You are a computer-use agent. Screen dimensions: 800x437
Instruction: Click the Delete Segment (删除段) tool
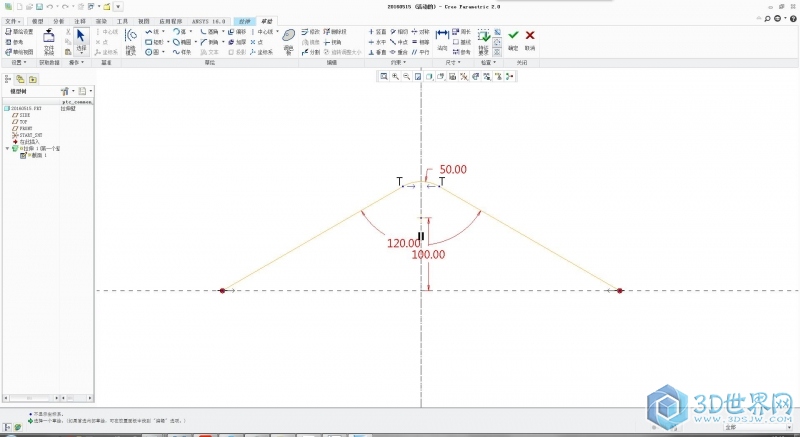click(335, 32)
